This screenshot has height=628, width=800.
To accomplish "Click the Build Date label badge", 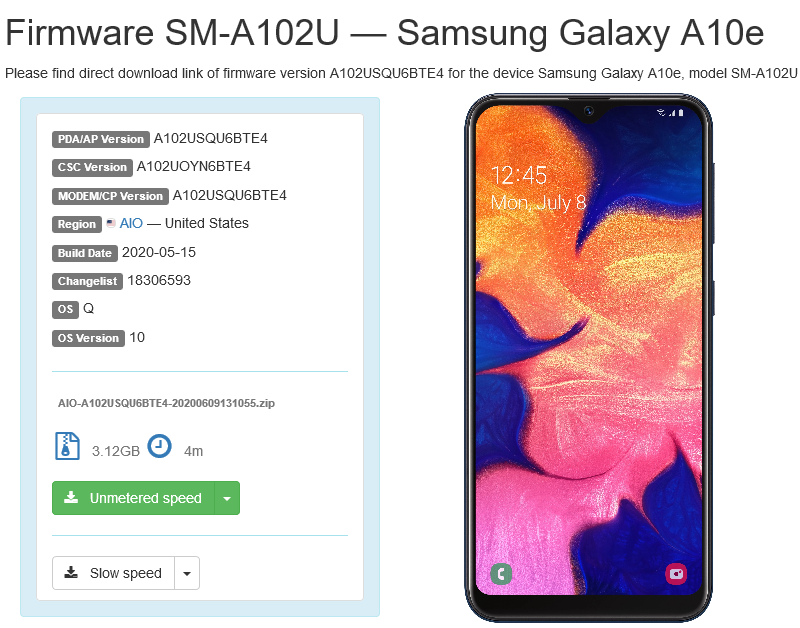I will (x=85, y=253).
